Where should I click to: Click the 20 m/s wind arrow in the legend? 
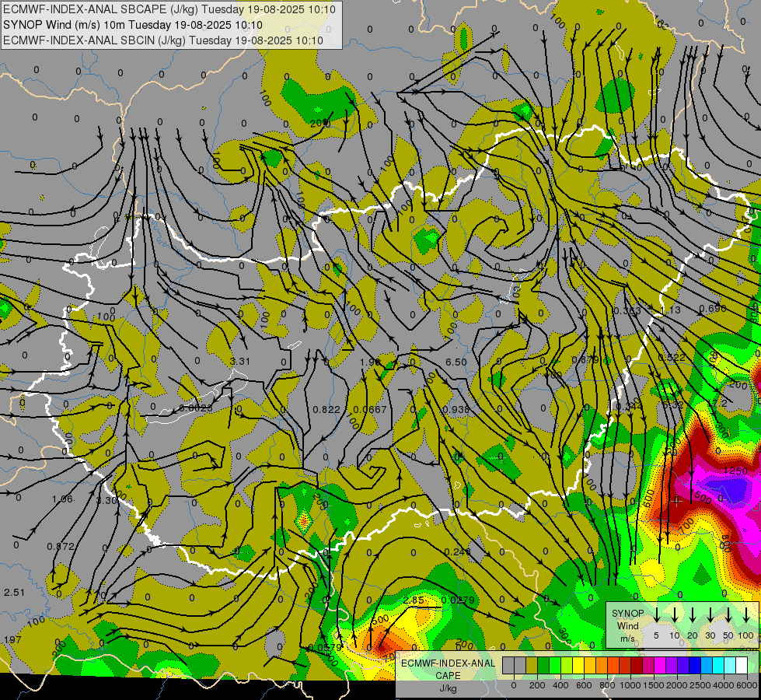[693, 614]
